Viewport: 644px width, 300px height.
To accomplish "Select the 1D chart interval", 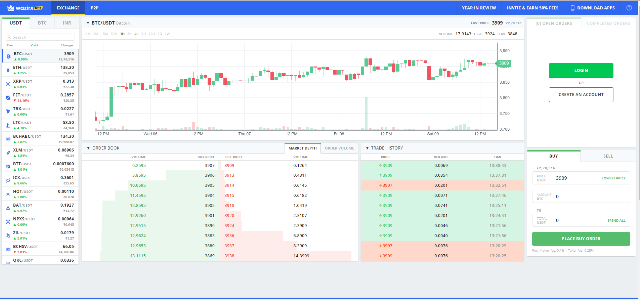I will tap(160, 34).
